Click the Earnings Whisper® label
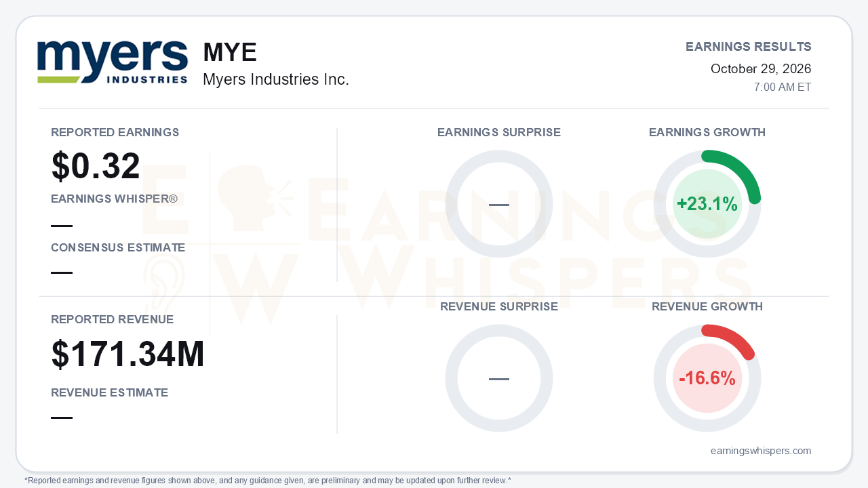Viewport: 868px width, 488px height. click(x=115, y=199)
